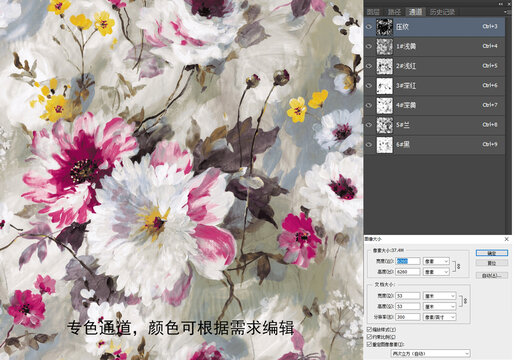Switch to the 路径 (Paths) tab

[x=394, y=12]
